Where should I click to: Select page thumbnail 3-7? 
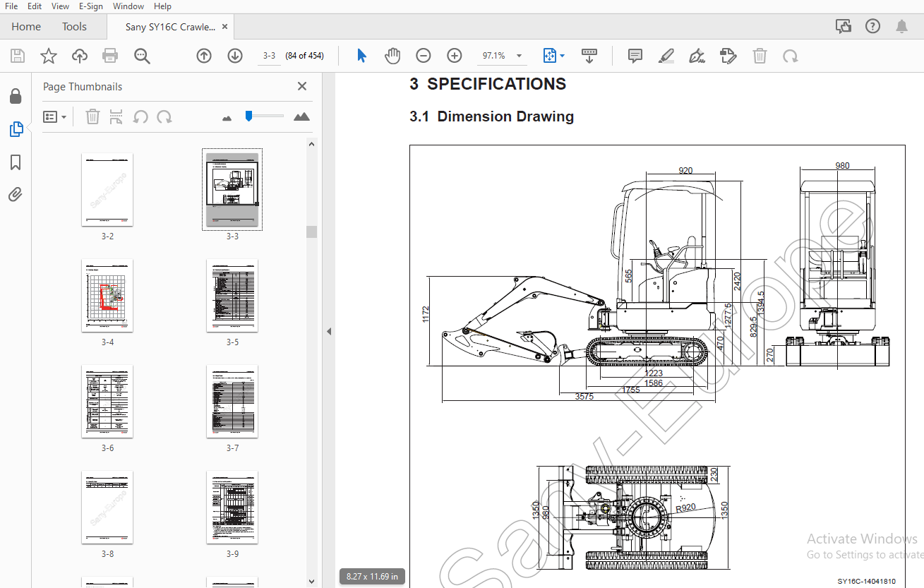(232, 402)
